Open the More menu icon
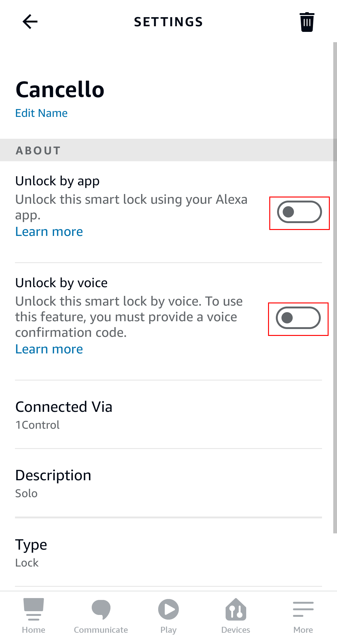337x644 pixels. (303, 609)
